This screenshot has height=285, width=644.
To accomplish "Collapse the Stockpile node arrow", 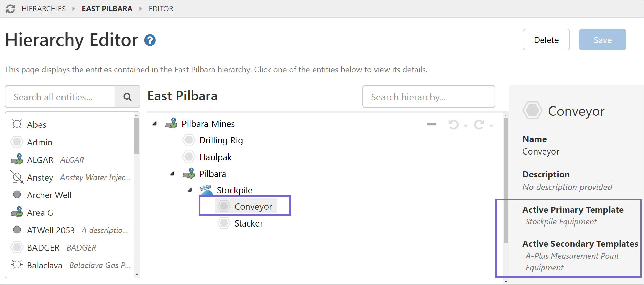I will pos(190,190).
